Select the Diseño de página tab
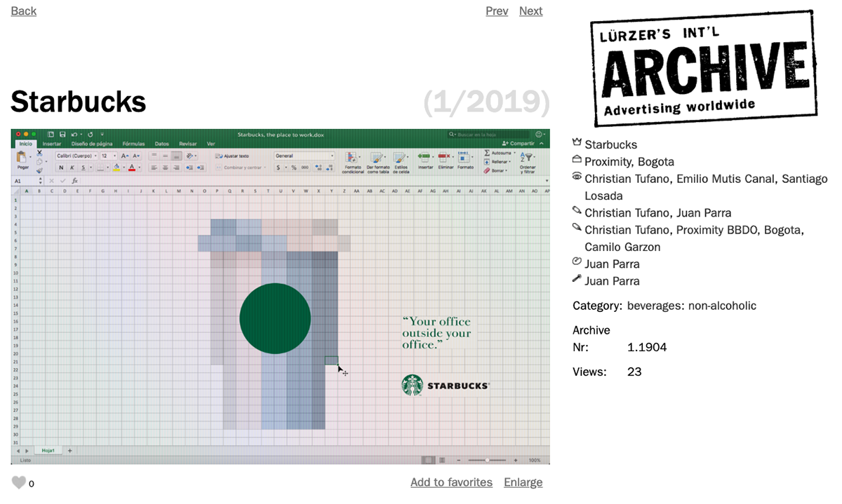 (92, 144)
